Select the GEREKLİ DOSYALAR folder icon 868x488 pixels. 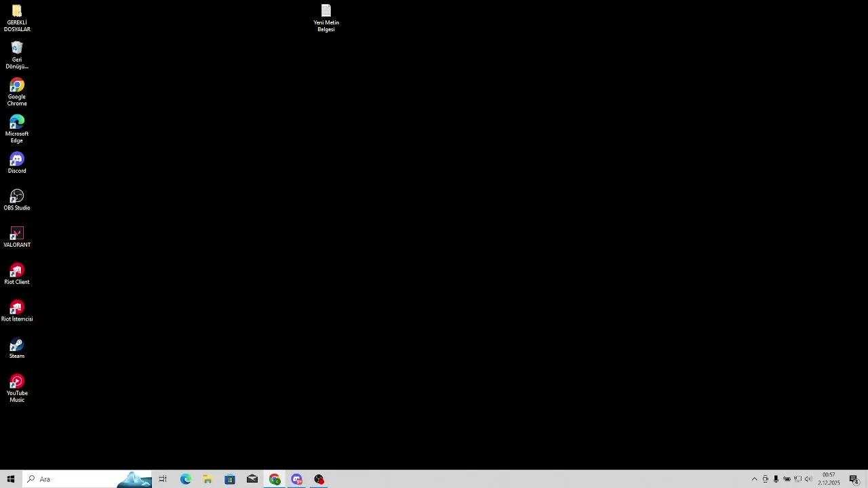click(x=17, y=18)
